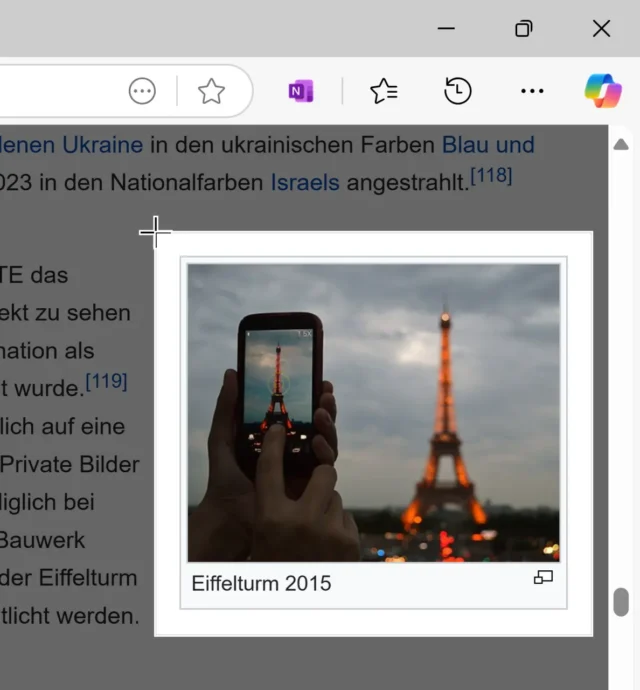The image size is (640, 690).
Task: Open the Eiffel Tower photo thumbnail
Action: pyautogui.click(x=373, y=412)
